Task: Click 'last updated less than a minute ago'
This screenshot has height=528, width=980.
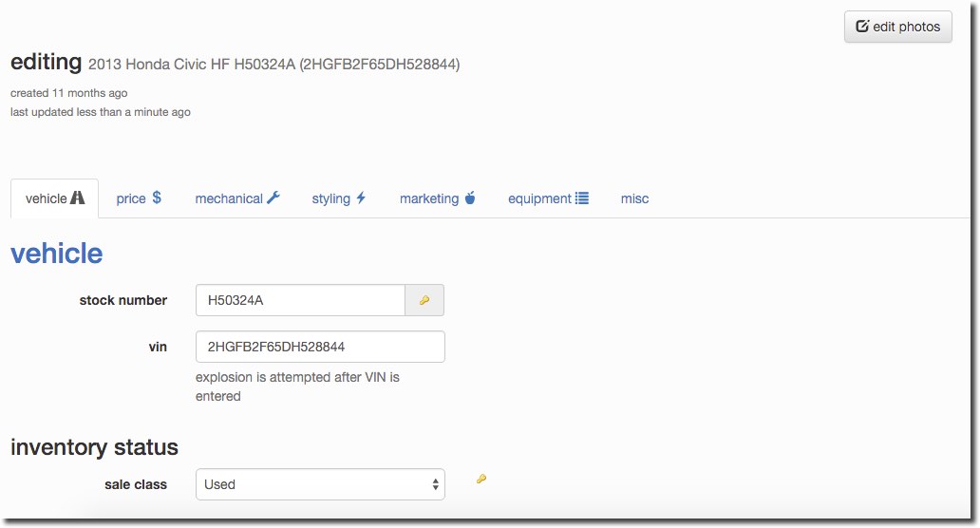Action: (101, 112)
